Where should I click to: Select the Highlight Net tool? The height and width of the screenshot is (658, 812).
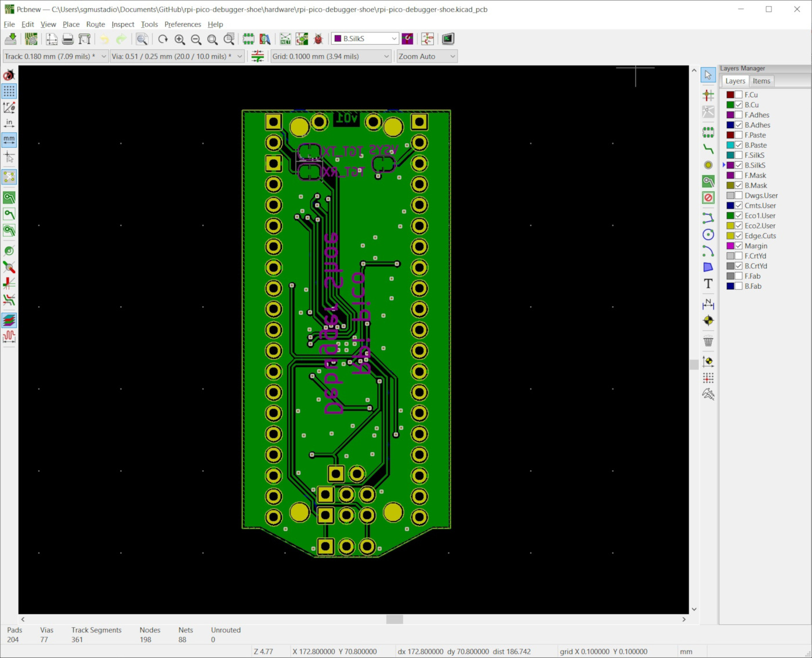[708, 95]
